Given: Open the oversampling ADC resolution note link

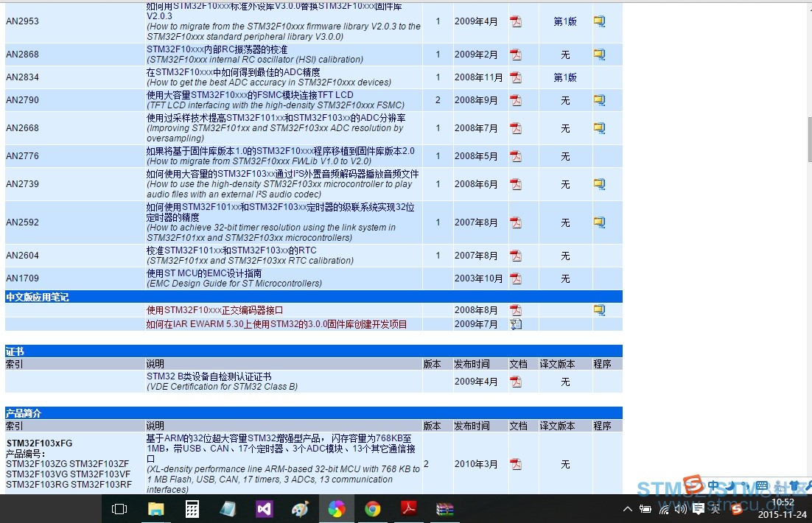Looking at the screenshot, I should pos(276,118).
